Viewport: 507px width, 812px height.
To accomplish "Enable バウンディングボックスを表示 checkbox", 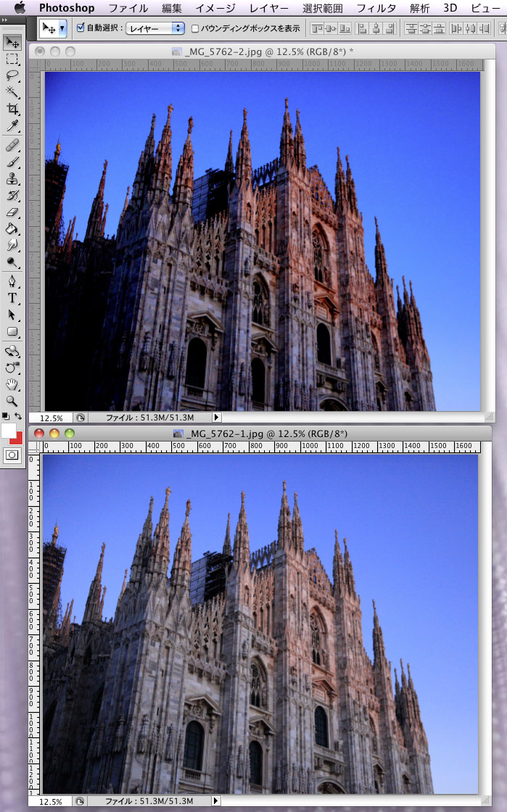I will [x=195, y=29].
